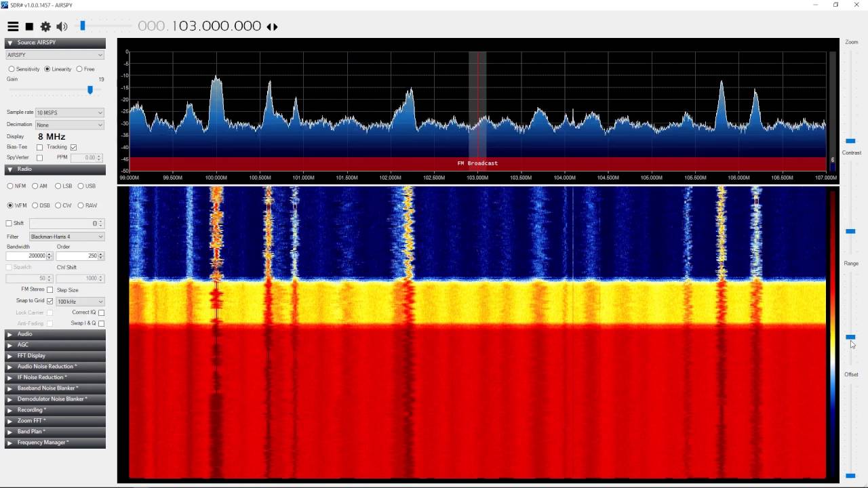Toggle the Bias-Tee checkbox
868x488 pixels.
click(39, 147)
